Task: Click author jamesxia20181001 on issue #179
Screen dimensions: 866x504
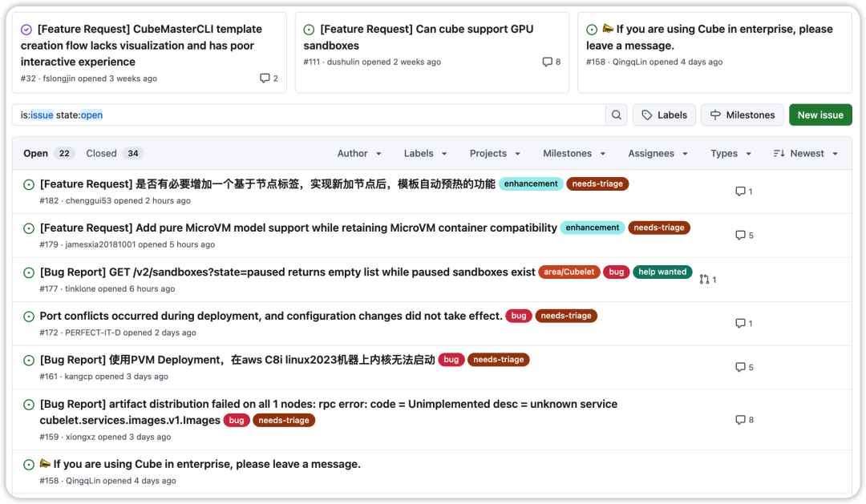Action: pyautogui.click(x=100, y=244)
